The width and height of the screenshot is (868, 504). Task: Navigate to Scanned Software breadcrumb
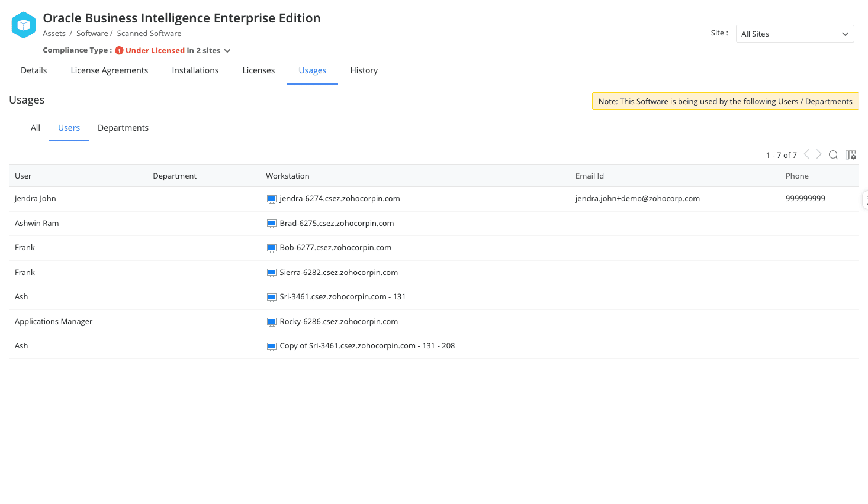click(x=149, y=34)
